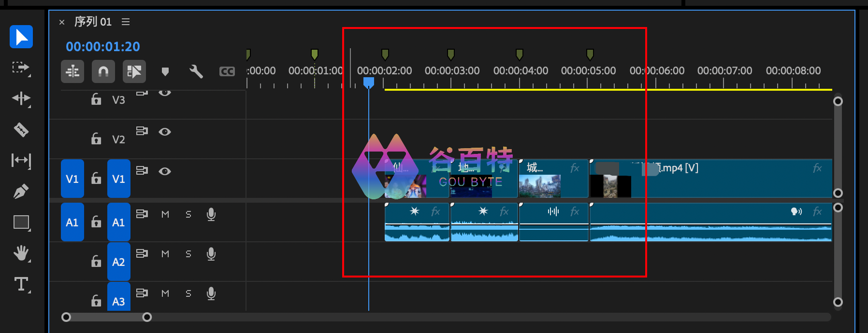
Task: Open the 序列 01 panel menu
Action: click(126, 22)
